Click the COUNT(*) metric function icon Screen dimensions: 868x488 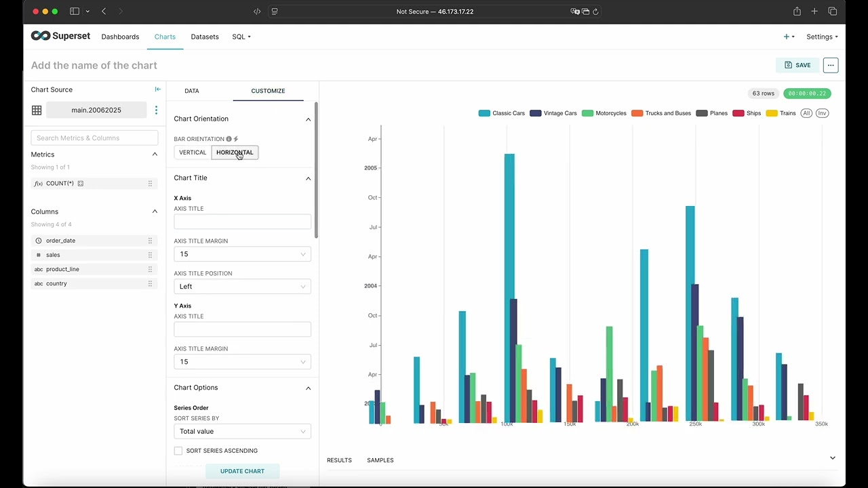pos(39,184)
